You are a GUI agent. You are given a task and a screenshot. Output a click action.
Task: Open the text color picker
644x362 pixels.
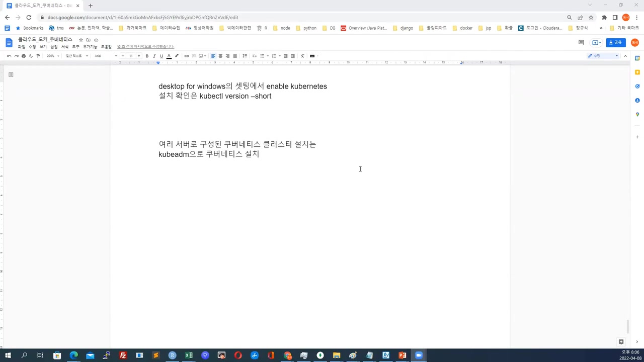(x=169, y=56)
